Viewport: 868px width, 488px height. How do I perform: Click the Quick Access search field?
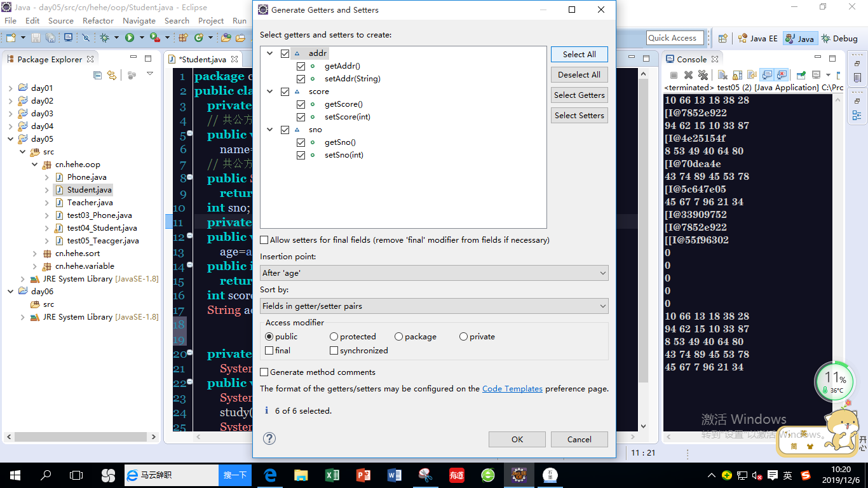pos(675,38)
